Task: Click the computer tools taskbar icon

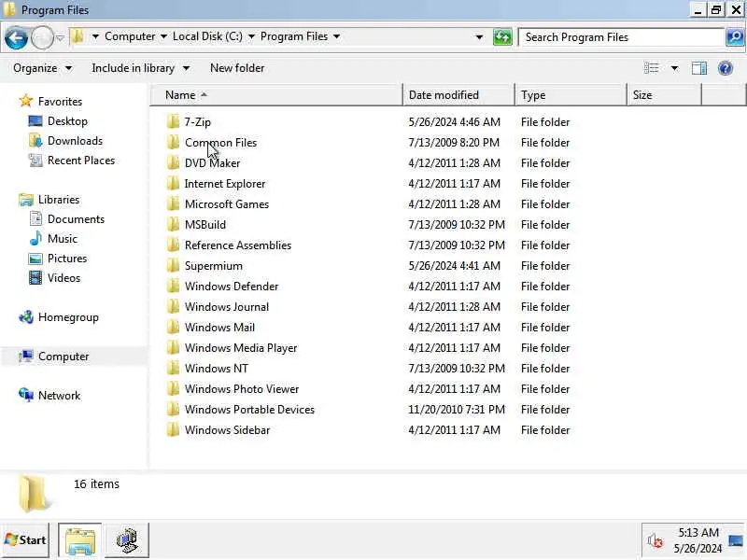Action: 127,540
